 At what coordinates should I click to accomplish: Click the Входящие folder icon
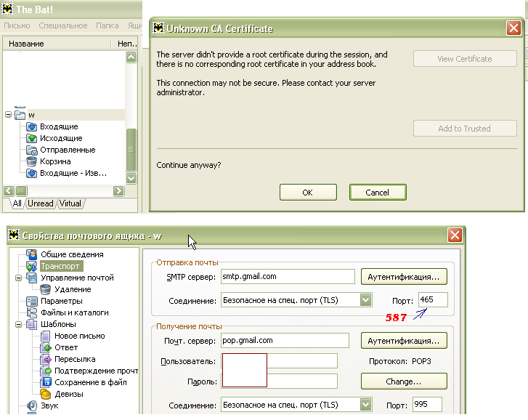pyautogui.click(x=32, y=126)
